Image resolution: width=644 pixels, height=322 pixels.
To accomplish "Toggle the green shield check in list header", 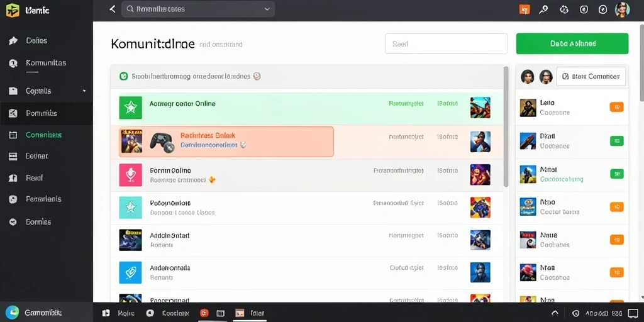I will click(123, 76).
